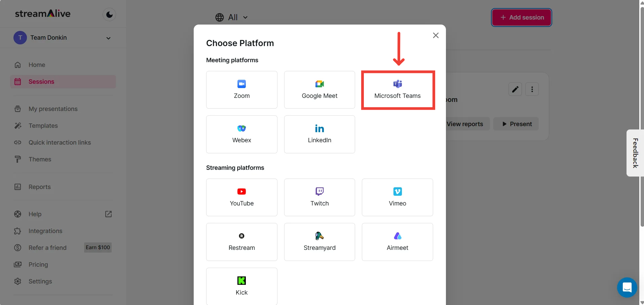The height and width of the screenshot is (305, 644).
Task: Select the Zoom platform card
Action: click(241, 90)
